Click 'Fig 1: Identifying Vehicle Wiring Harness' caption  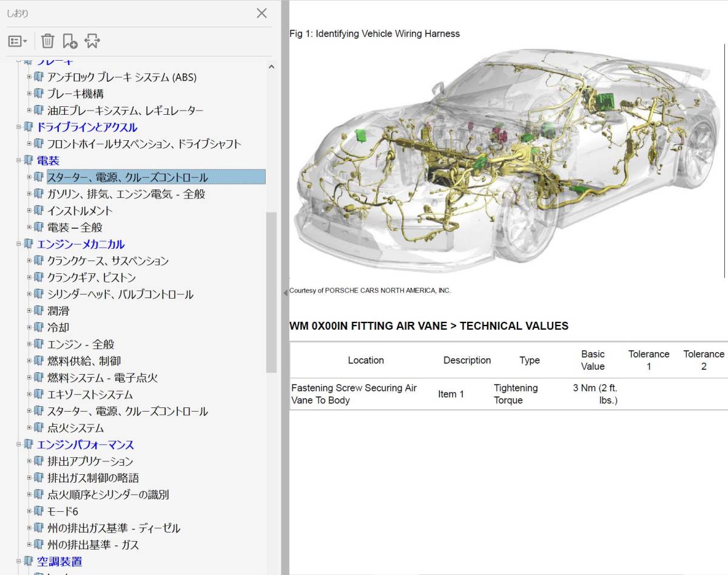tap(374, 34)
